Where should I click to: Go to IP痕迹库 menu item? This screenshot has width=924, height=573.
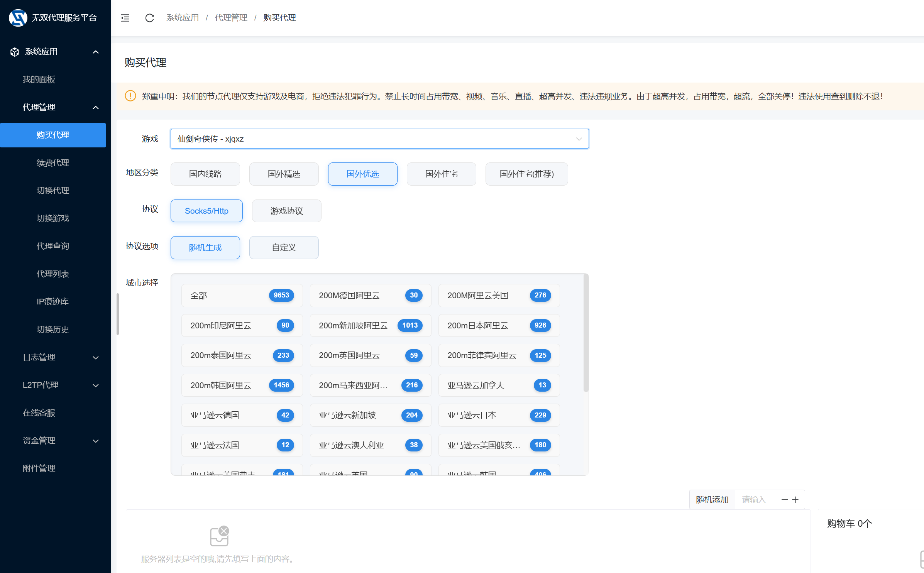(x=53, y=302)
